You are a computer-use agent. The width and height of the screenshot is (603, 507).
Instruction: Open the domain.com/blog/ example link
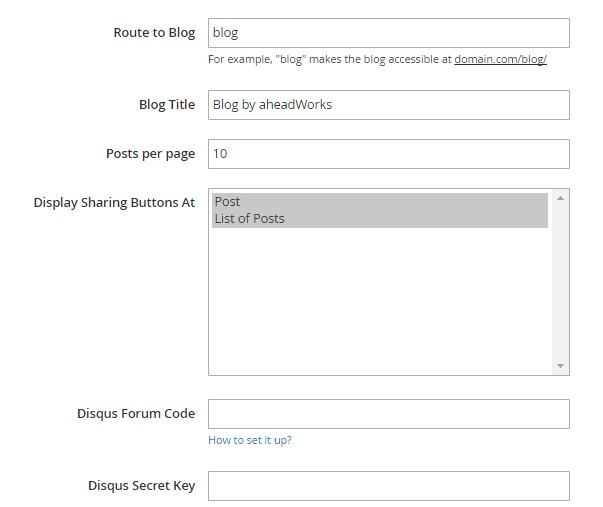point(500,59)
